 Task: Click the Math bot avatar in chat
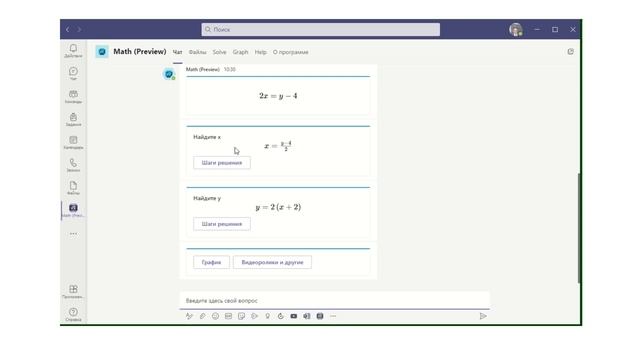[x=169, y=74]
